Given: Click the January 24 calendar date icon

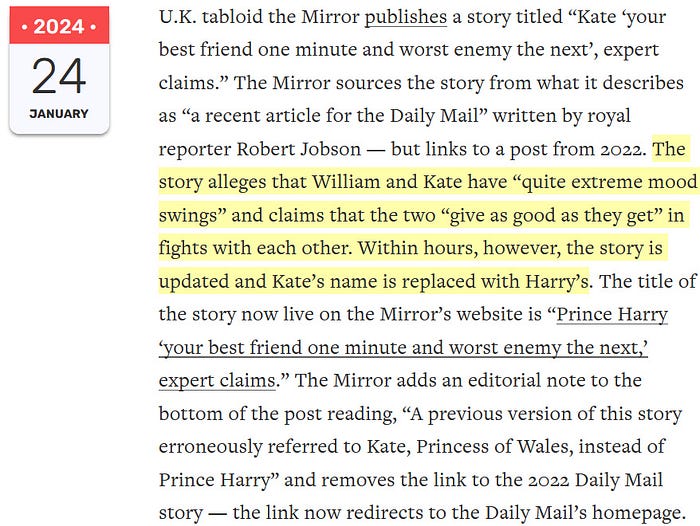Looking at the screenshot, I should click(59, 70).
